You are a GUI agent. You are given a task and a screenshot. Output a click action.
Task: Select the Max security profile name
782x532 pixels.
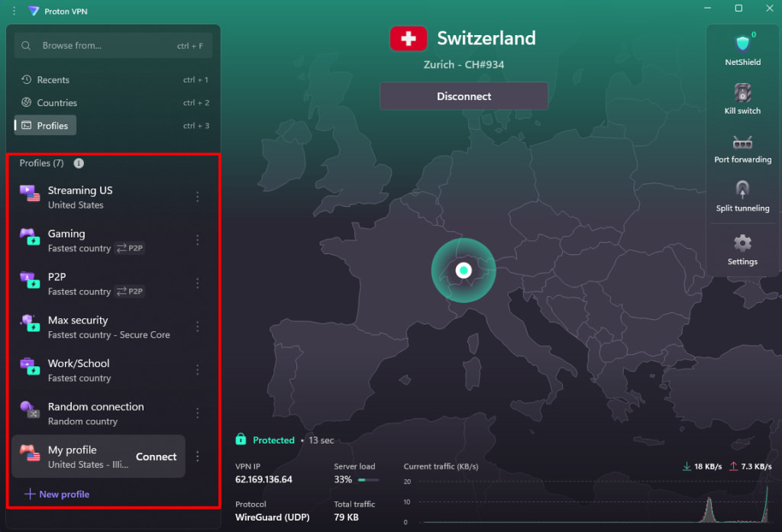78,320
